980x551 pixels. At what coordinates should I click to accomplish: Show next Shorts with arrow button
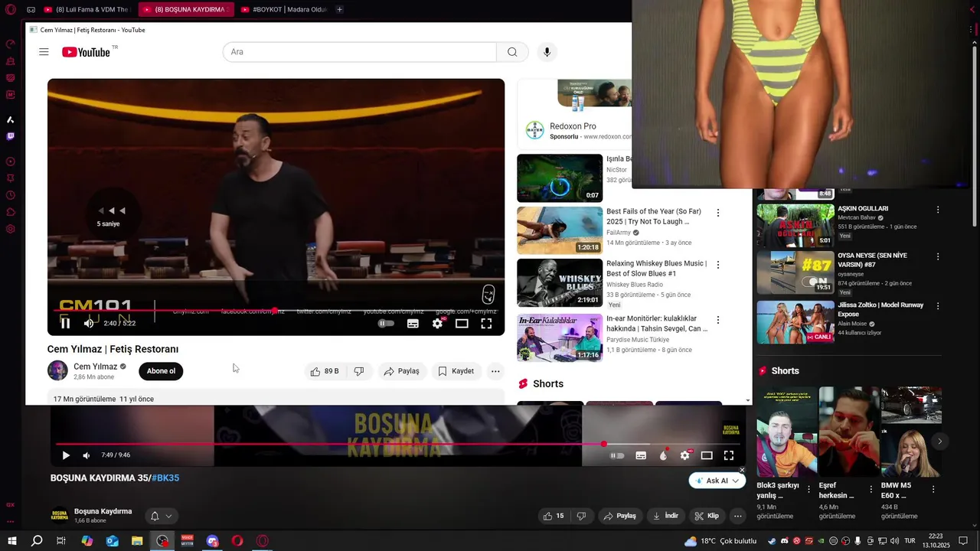939,442
